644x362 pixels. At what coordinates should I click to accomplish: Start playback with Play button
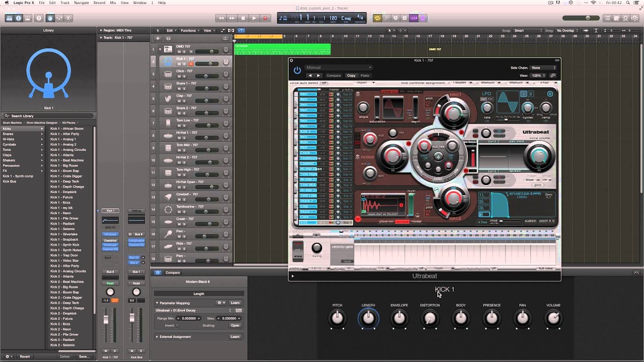pyautogui.click(x=254, y=18)
